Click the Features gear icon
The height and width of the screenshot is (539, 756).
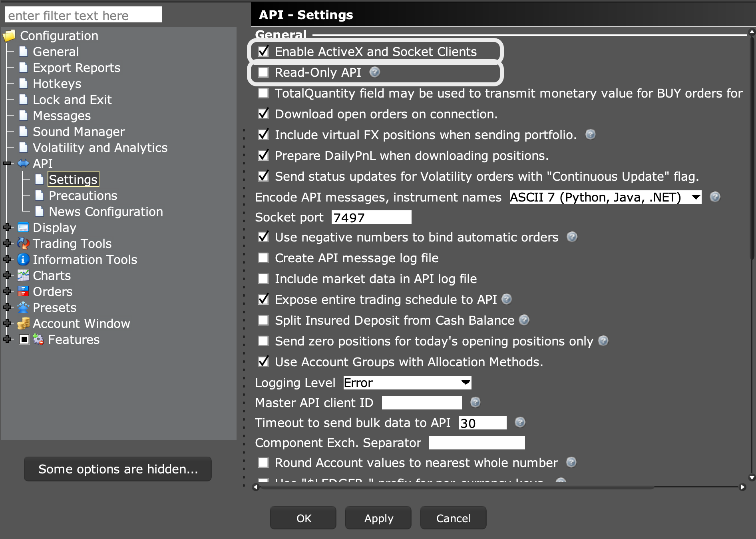[38, 339]
